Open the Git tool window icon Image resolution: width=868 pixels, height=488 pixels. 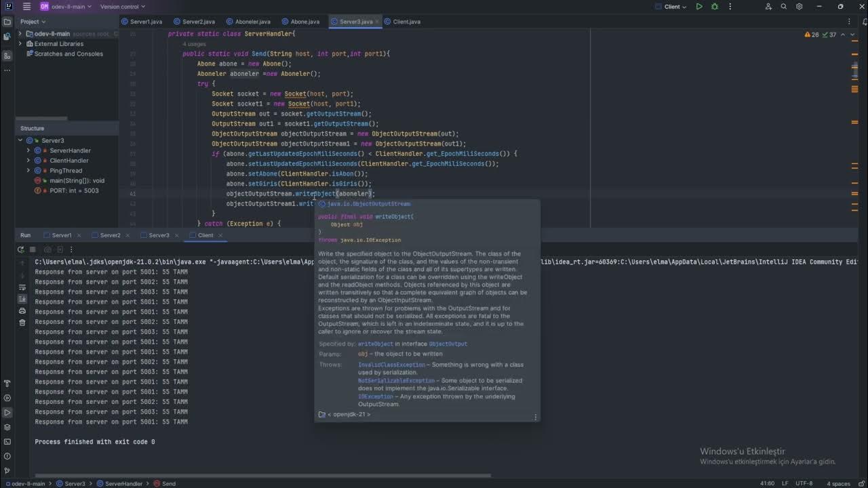click(7, 470)
